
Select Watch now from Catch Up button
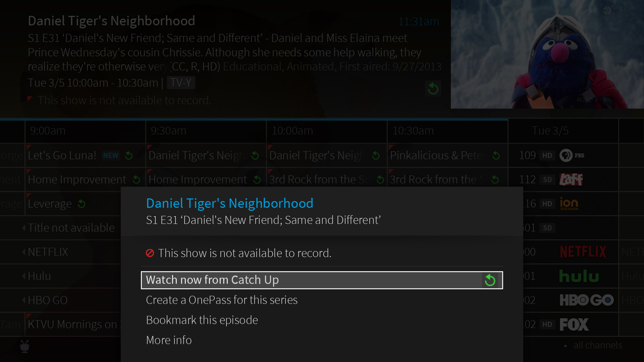322,279
